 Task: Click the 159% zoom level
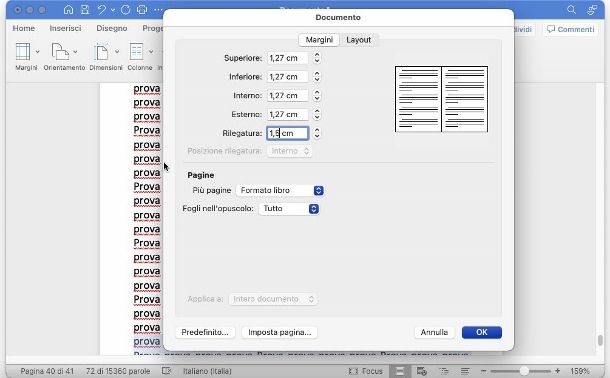pos(580,371)
